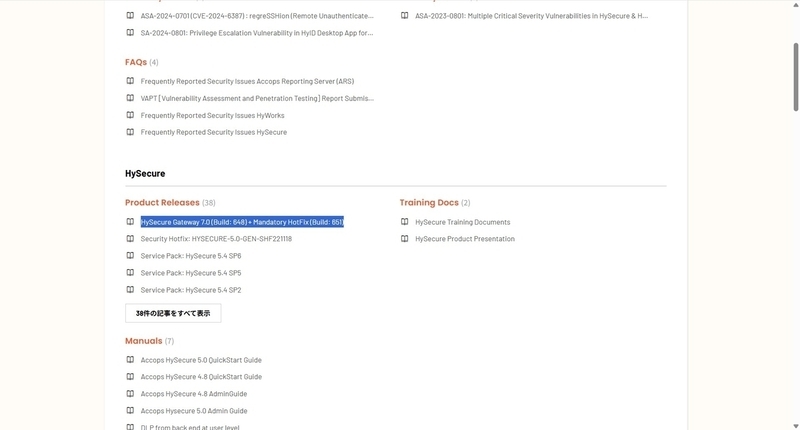Click book icon beside HySecure Training Documents
Screen dimensions: 800x430
[x=405, y=222]
